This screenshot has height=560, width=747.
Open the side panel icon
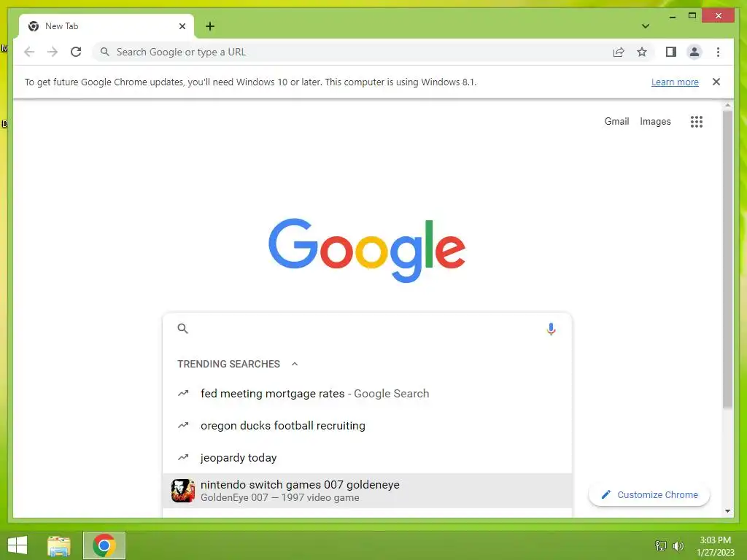coord(671,52)
